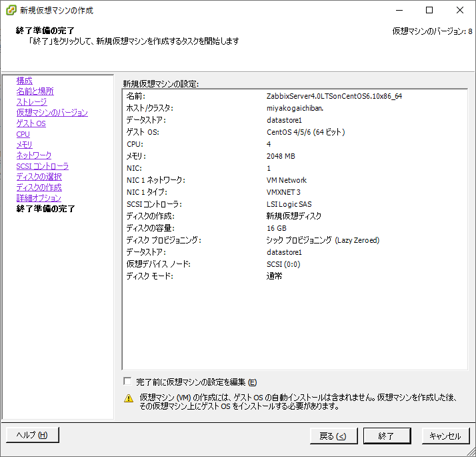Screen dimensions: 476x457
Task: Select the host value miyakogaichiban.
Action: pyautogui.click(x=295, y=108)
